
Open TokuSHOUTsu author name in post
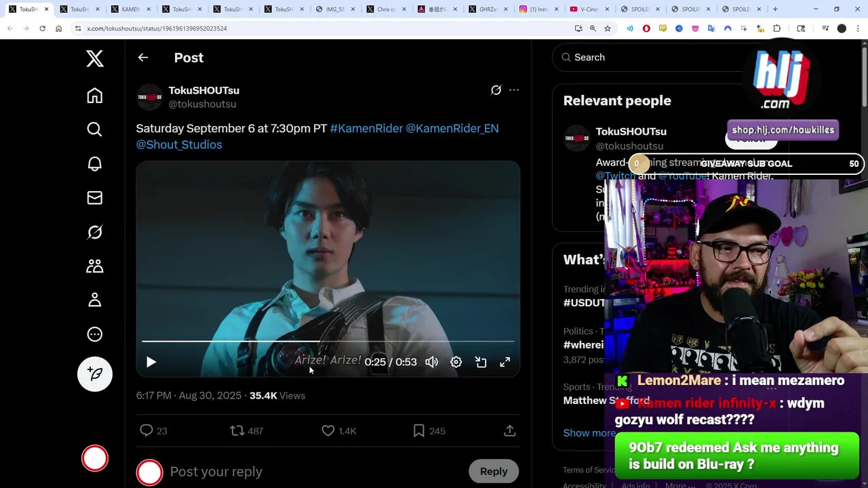203,90
